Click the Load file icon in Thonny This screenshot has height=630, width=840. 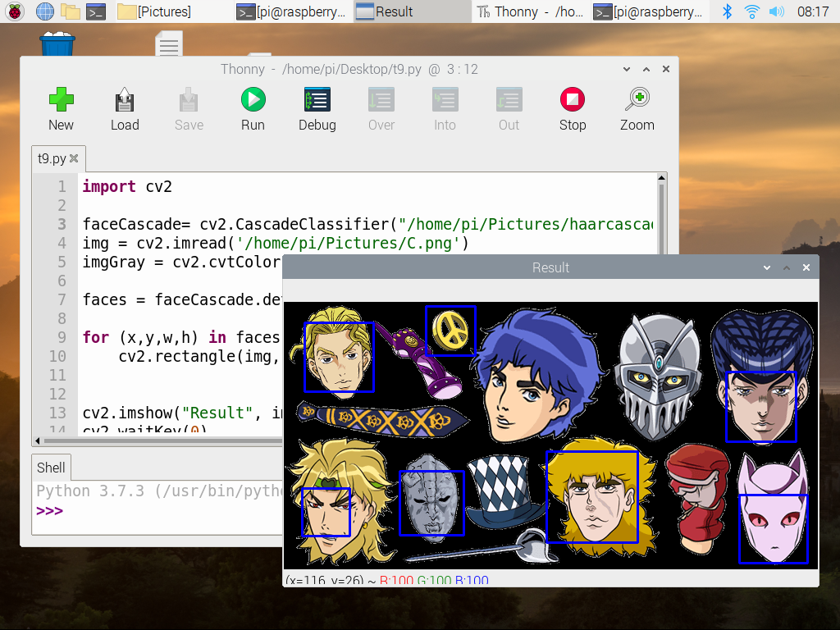click(x=125, y=99)
